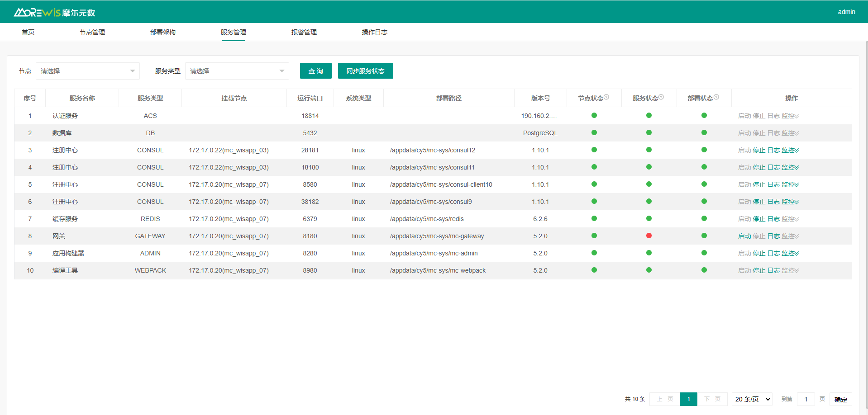Expand 监控 menu for the ADMIN service row
This screenshot has width=868, height=415.
point(790,253)
